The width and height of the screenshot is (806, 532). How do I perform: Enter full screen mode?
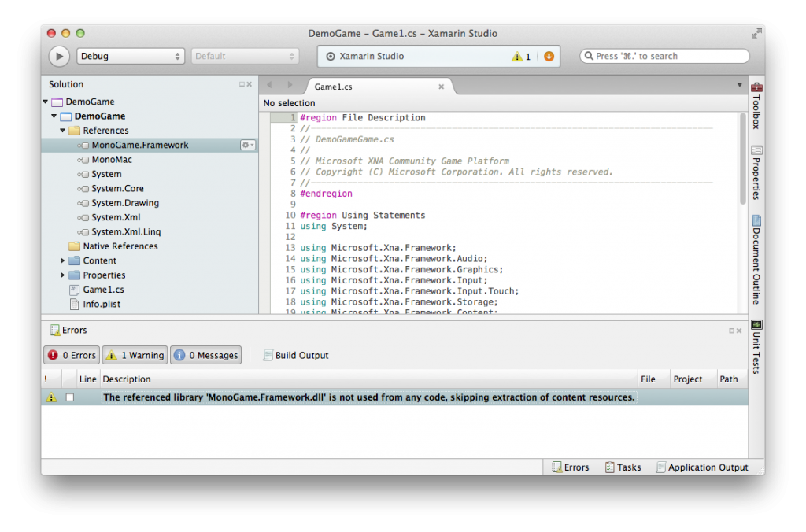tap(756, 33)
